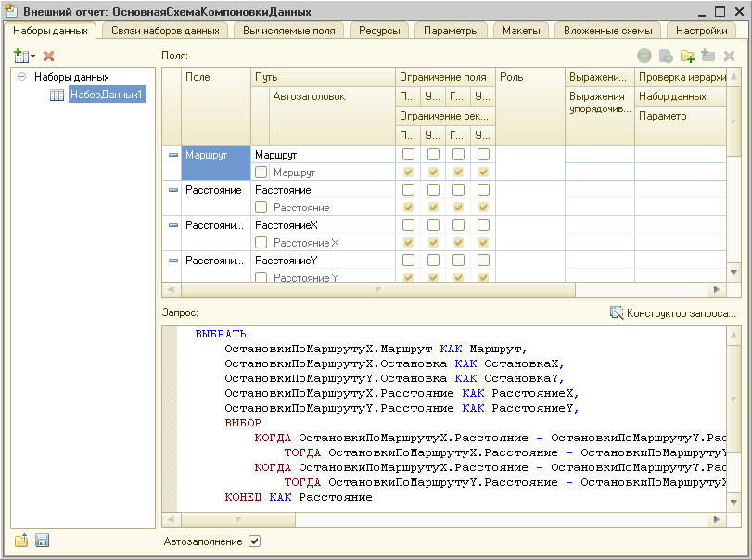The width and height of the screenshot is (752, 560).
Task: Click the gray data set folder icon
Action: (x=708, y=57)
